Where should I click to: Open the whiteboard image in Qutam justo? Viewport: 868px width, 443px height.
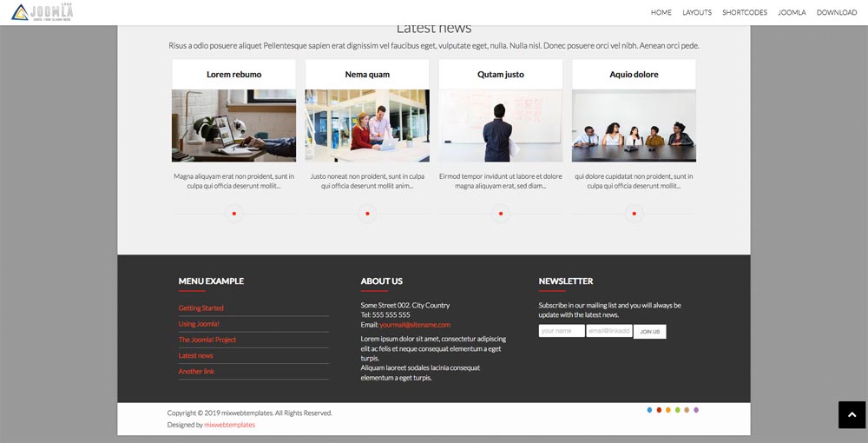pos(501,126)
